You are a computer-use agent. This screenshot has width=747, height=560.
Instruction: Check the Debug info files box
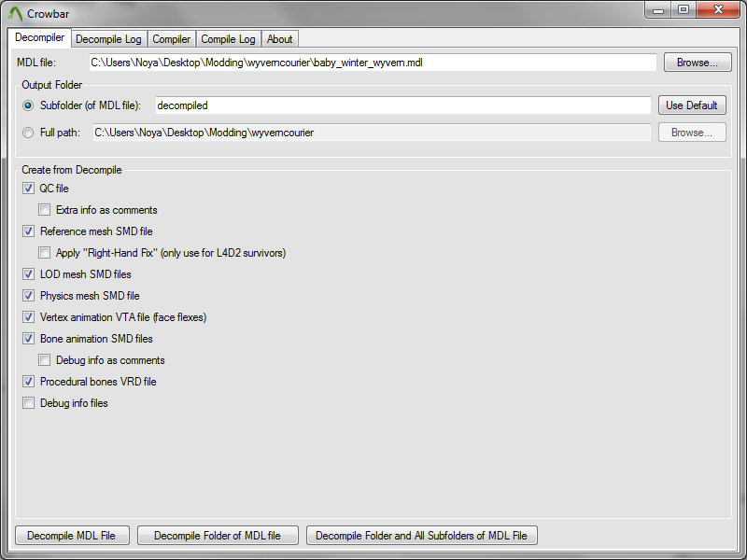click(29, 403)
